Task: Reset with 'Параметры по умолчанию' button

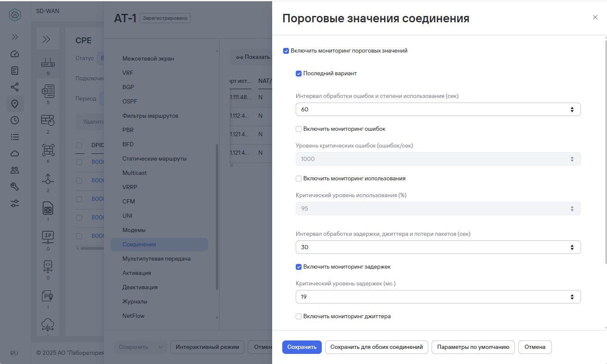Action: (473, 347)
